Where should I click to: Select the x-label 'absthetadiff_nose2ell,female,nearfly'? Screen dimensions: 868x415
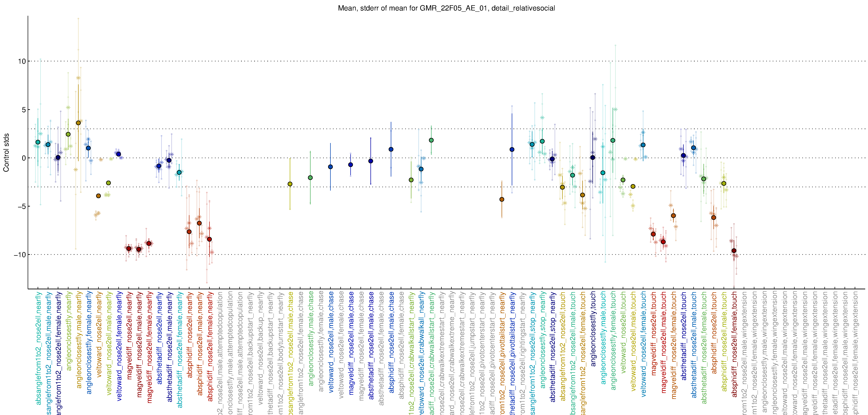180,350
